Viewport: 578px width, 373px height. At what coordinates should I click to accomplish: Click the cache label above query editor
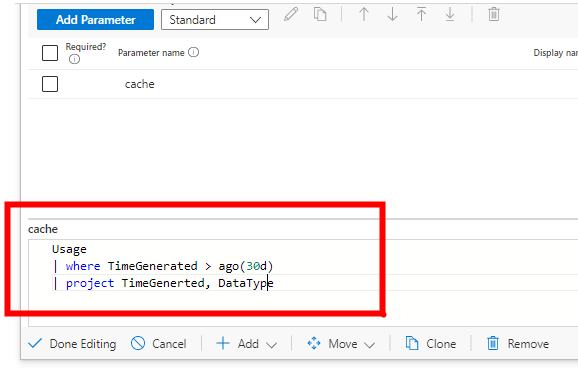point(43,229)
